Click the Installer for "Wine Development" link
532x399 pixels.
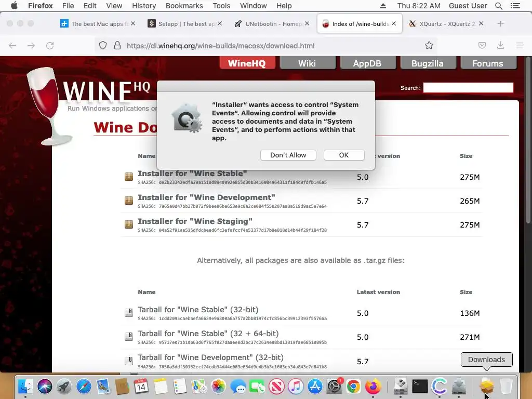tap(206, 197)
